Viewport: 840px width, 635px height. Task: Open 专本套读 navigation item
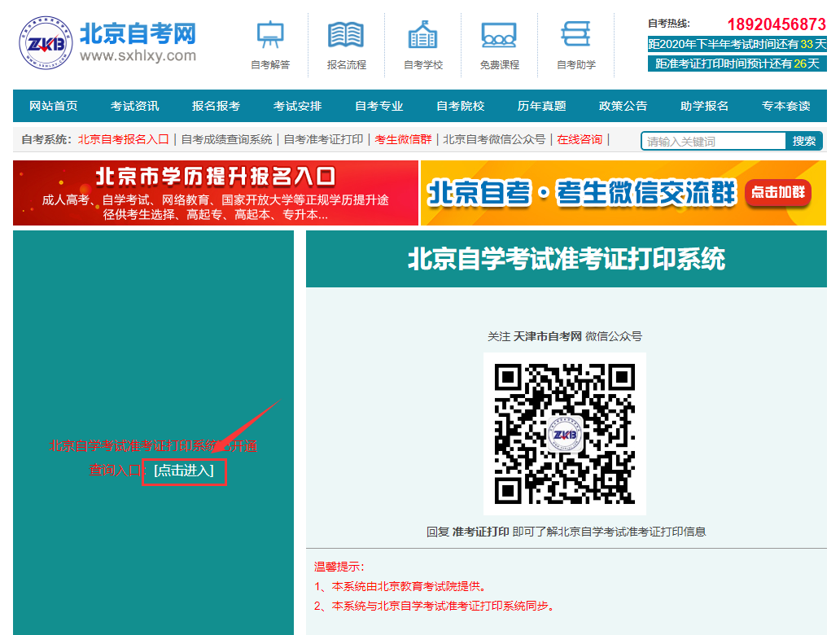pyautogui.click(x=786, y=106)
